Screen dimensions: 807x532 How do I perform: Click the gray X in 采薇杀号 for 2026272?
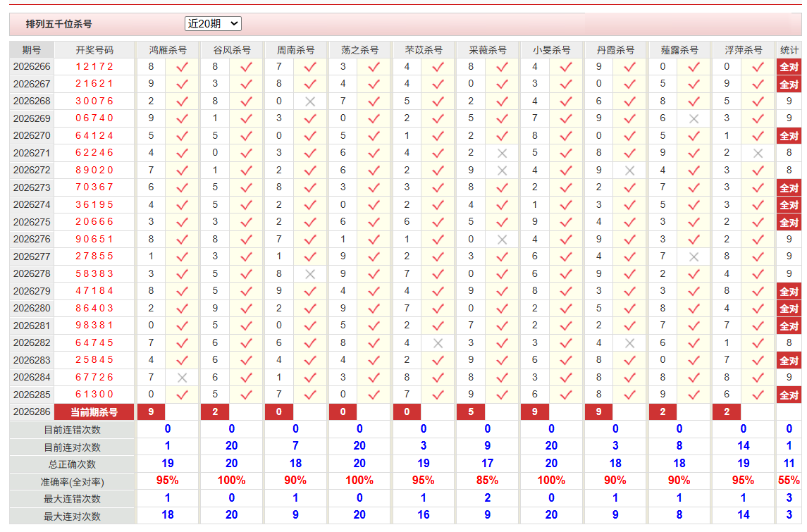click(503, 171)
